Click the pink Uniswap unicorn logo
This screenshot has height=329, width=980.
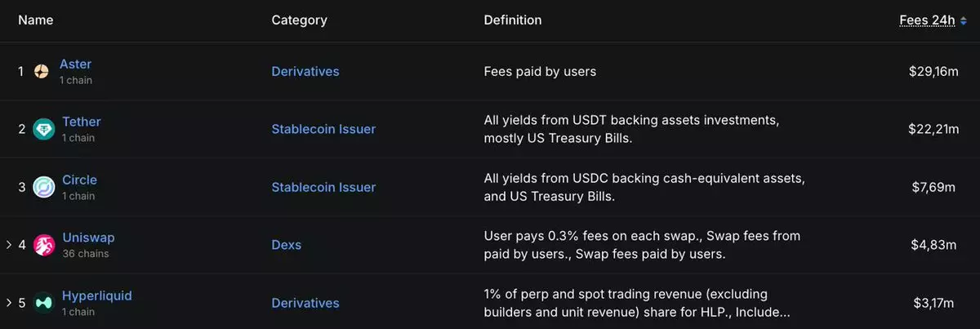43,245
